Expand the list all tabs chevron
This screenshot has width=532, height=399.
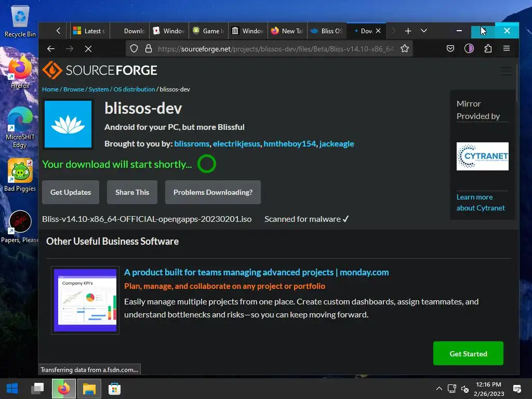point(424,31)
